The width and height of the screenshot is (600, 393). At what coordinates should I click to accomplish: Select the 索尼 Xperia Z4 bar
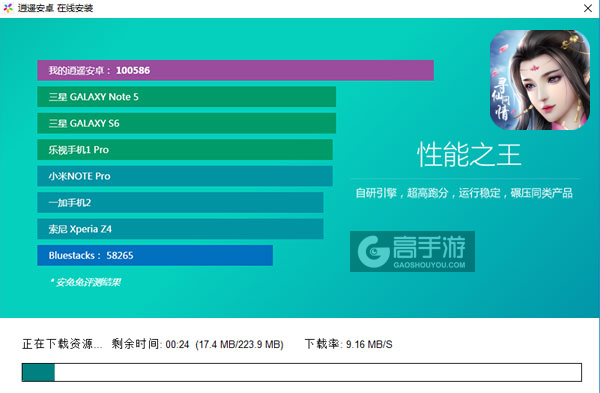(x=180, y=229)
